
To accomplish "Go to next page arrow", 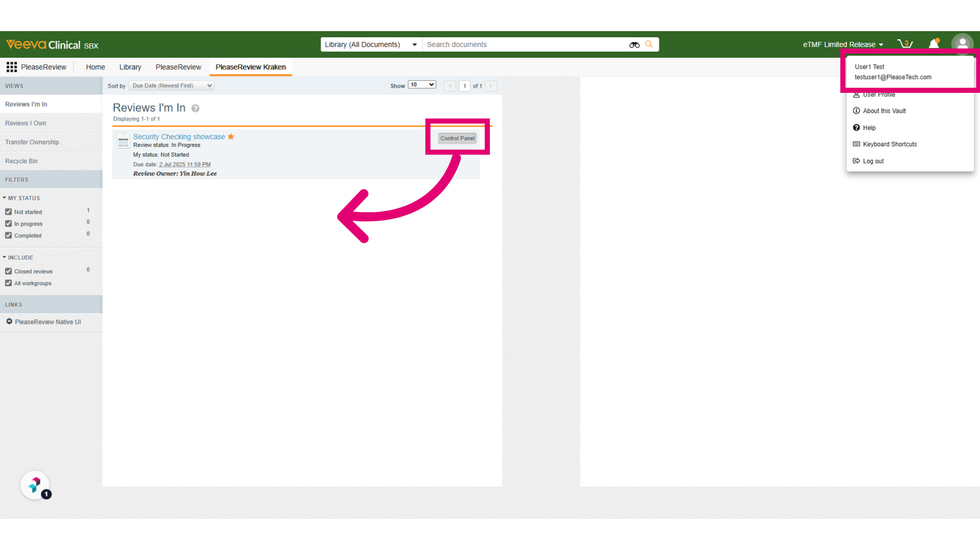I will point(491,86).
